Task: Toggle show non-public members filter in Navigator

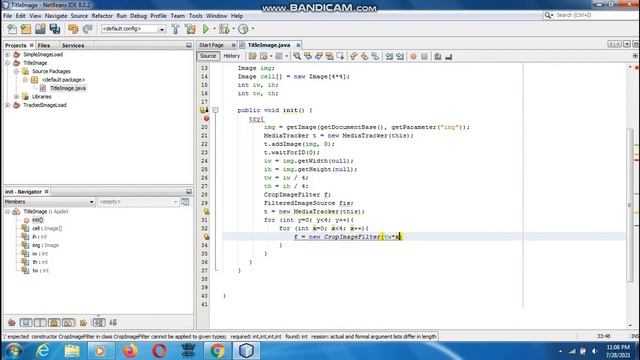Action: click(54, 323)
